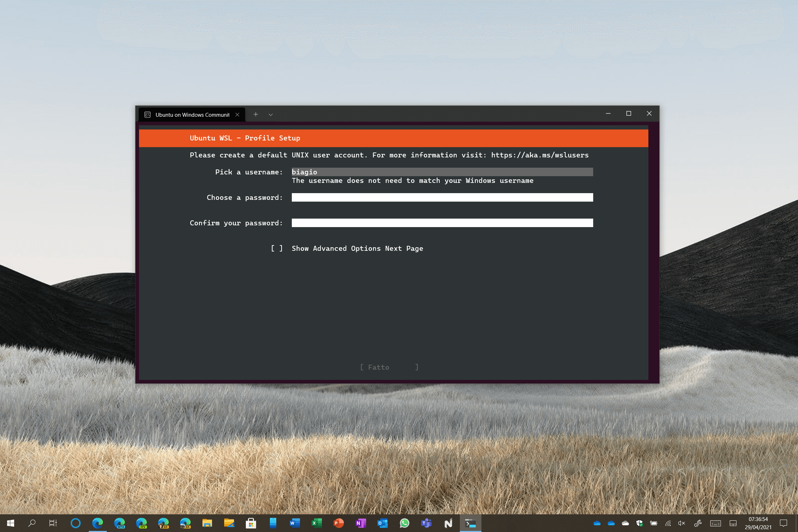Toggle Show Advanced Options Next Page checkbox
798x532 pixels.
(277, 248)
